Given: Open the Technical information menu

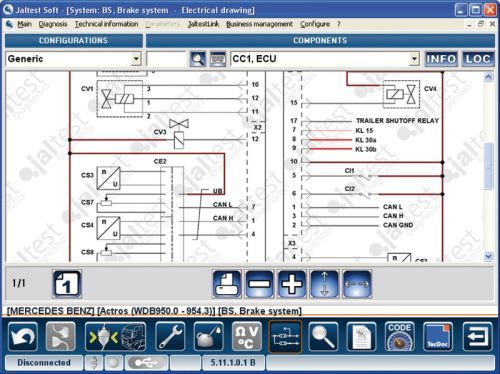Looking at the screenshot, I should pyautogui.click(x=106, y=24).
